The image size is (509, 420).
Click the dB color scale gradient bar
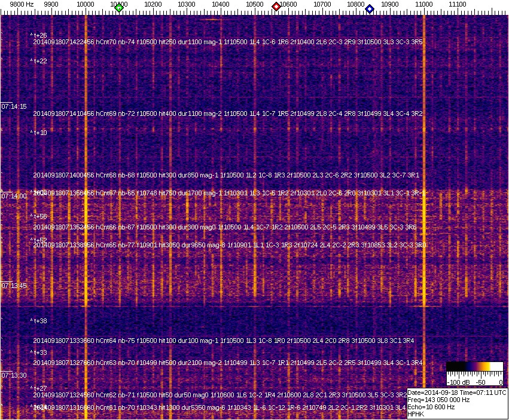(474, 367)
